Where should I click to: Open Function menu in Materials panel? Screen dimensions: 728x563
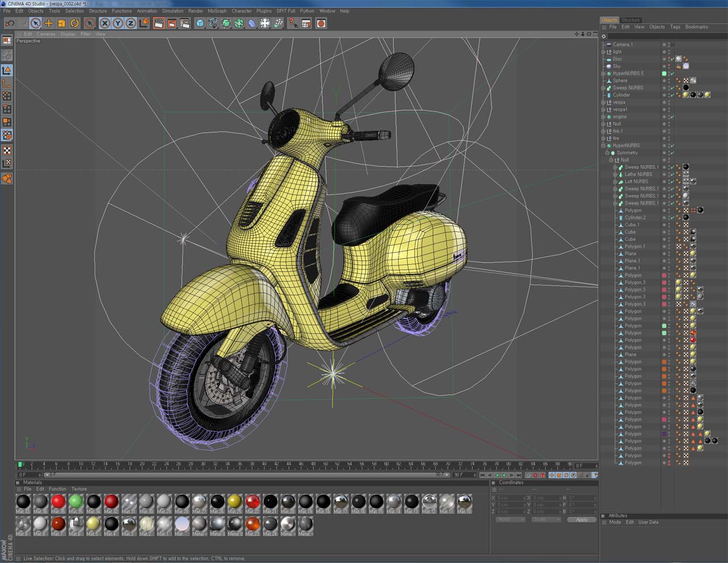click(x=57, y=489)
